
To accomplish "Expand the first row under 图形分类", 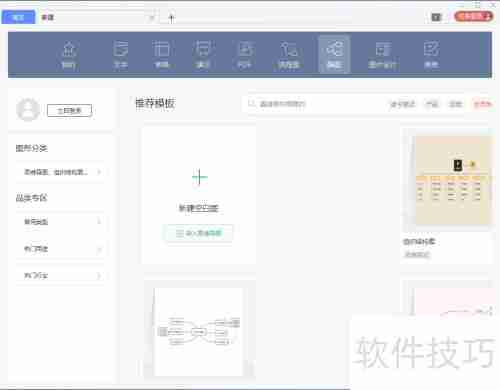I will 61,172.
